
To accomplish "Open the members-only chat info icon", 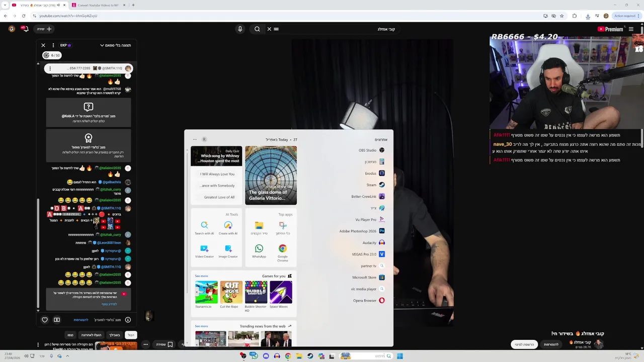I will tap(128, 320).
